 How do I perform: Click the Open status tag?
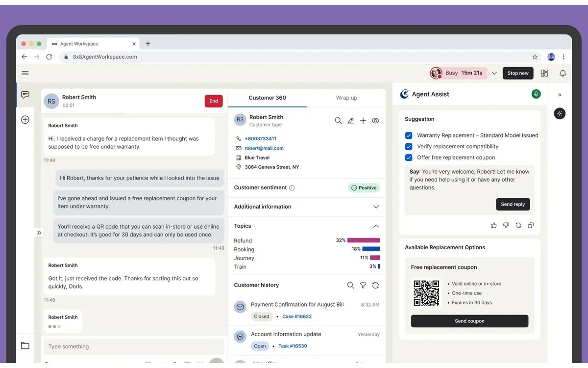[x=260, y=346]
